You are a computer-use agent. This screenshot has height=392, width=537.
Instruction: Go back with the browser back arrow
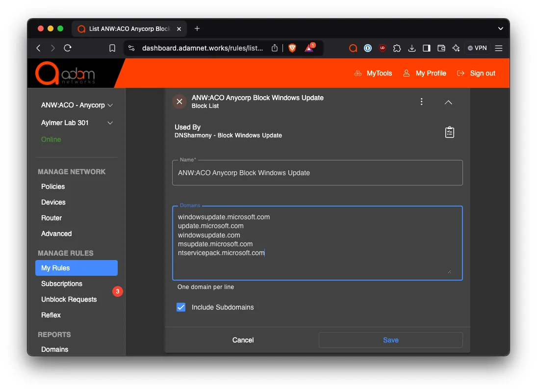pos(38,48)
